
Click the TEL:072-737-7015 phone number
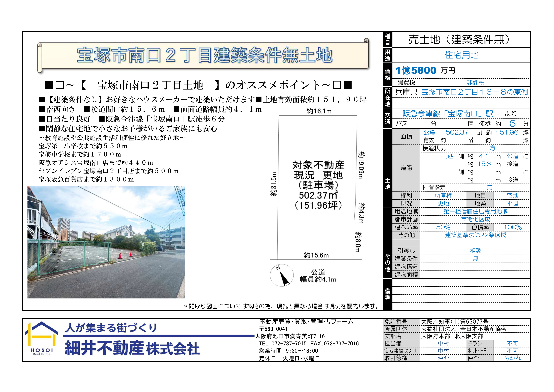(283, 343)
